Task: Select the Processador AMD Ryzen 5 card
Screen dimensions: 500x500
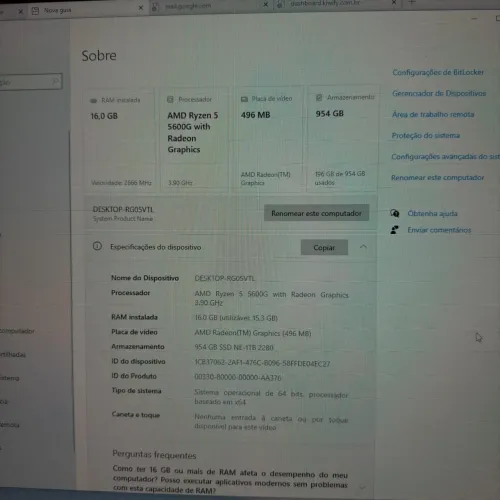Action: coord(194,139)
